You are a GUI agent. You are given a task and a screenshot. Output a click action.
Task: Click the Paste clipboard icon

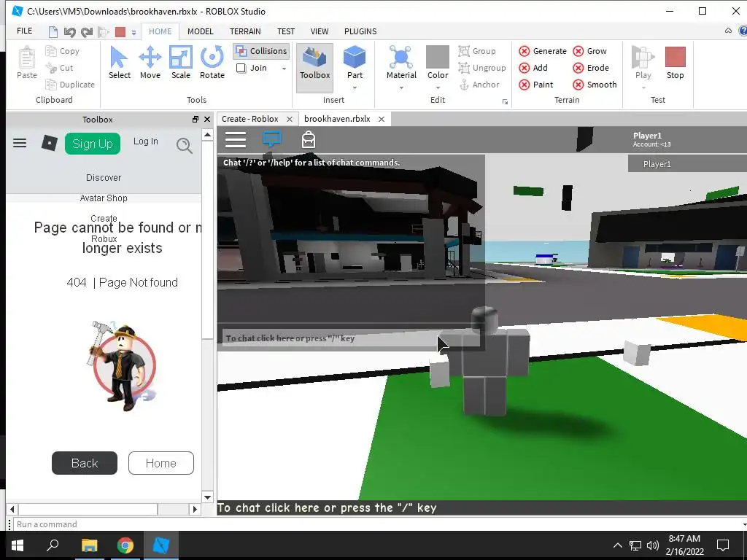(x=27, y=63)
